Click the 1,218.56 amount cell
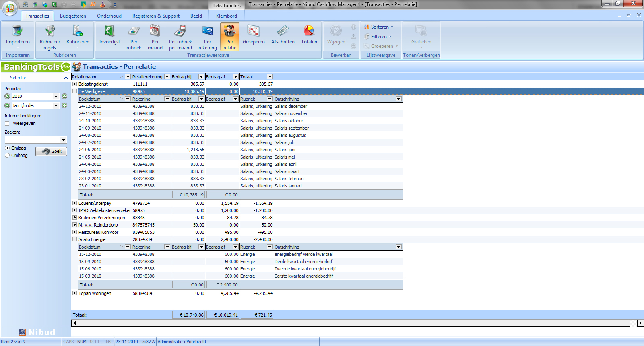This screenshot has width=644, height=346. tap(195, 150)
